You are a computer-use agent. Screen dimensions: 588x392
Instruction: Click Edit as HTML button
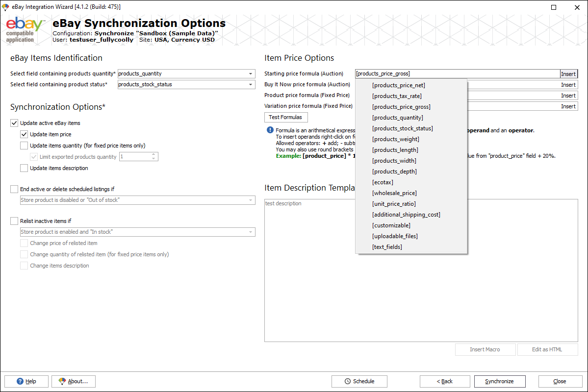(x=547, y=349)
